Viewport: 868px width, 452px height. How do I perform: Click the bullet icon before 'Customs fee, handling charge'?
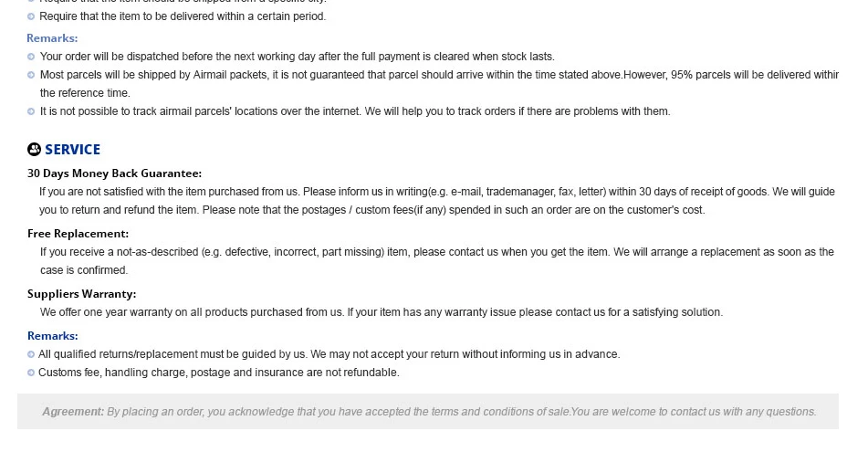[31, 373]
